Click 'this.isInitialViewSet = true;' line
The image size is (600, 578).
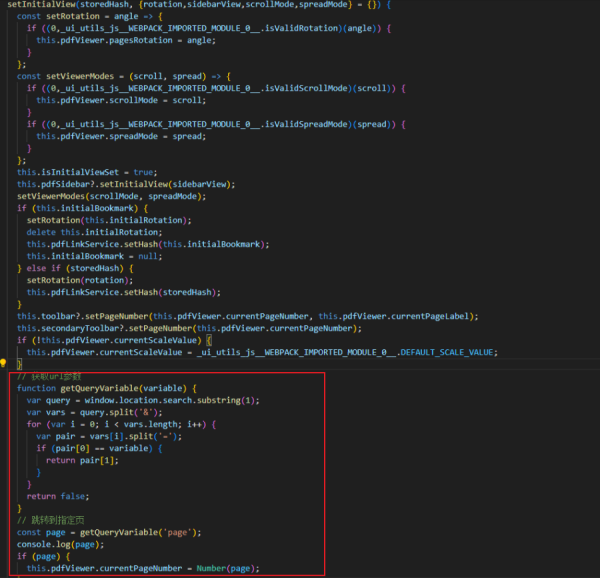[87, 172]
